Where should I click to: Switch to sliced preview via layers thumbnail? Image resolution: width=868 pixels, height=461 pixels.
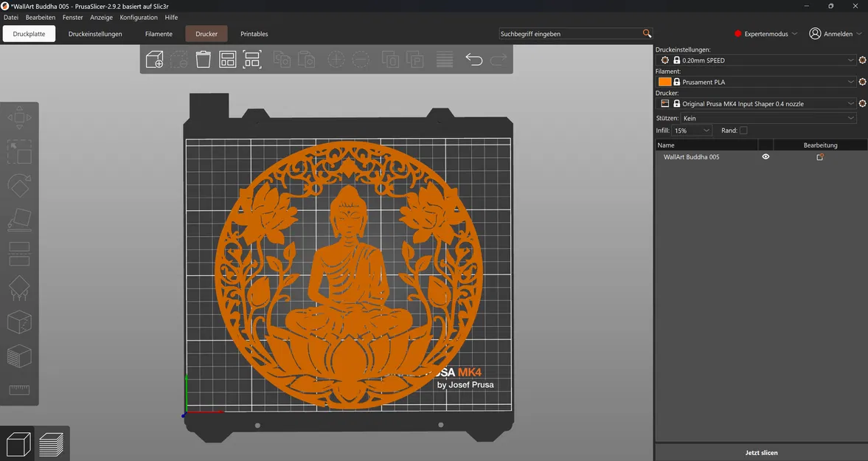[52, 443]
